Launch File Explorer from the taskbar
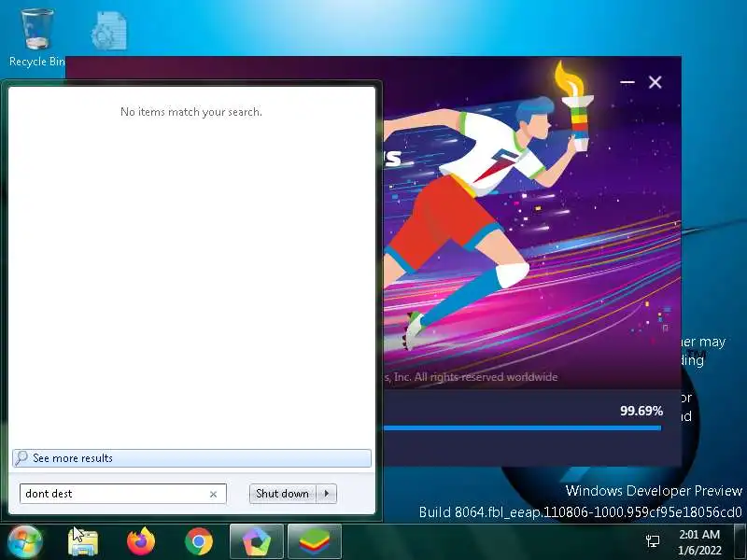 click(83, 542)
